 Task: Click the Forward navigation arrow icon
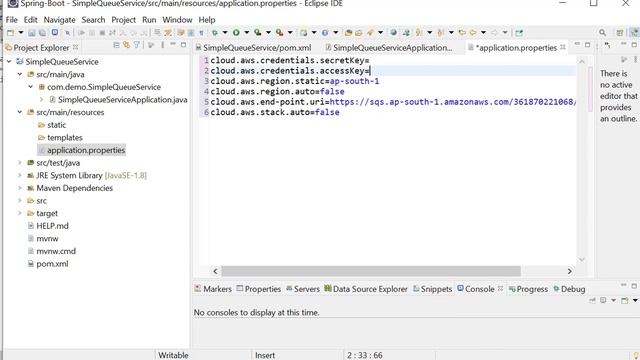click(494, 33)
